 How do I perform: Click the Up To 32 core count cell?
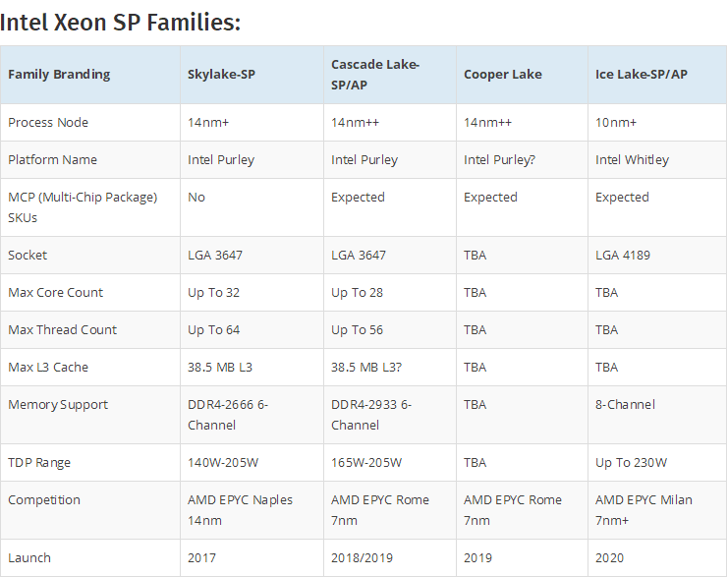pyautogui.click(x=213, y=293)
